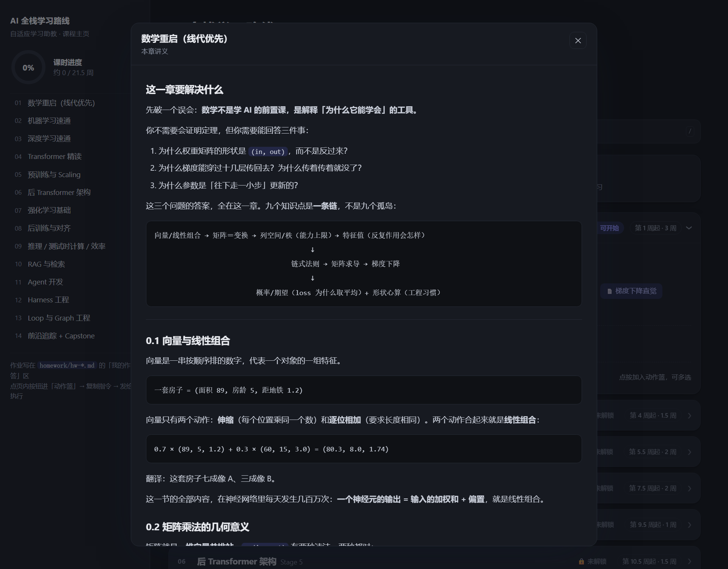Image resolution: width=728 pixels, height=569 pixels.
Task: Close the 数学重启 lecture dialog
Action: [x=578, y=41]
